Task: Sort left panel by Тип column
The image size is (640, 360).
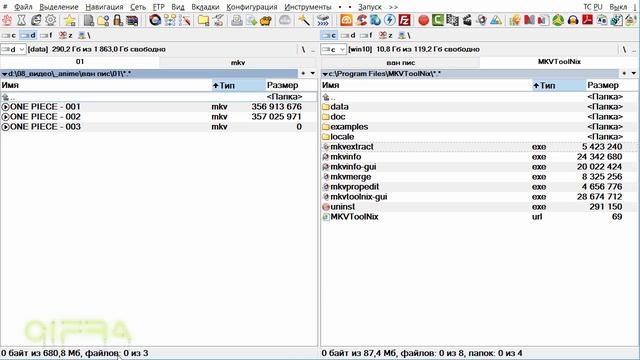Action: (238, 85)
